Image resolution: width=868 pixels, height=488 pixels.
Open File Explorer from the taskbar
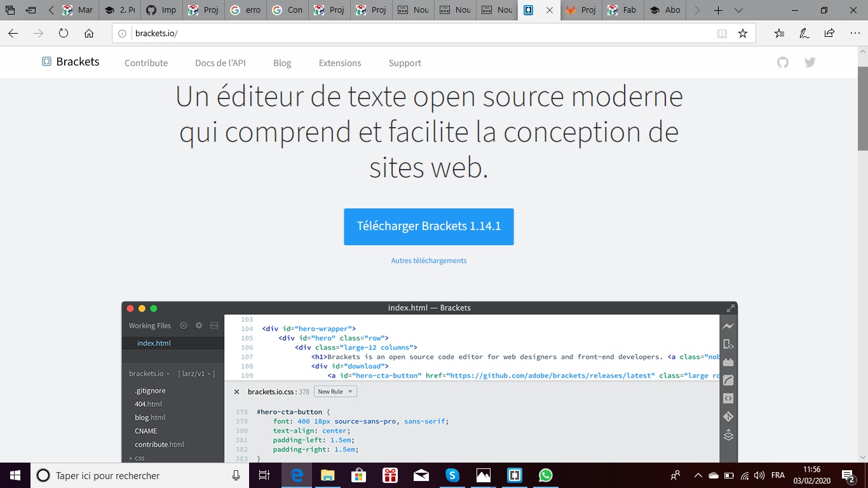click(328, 475)
